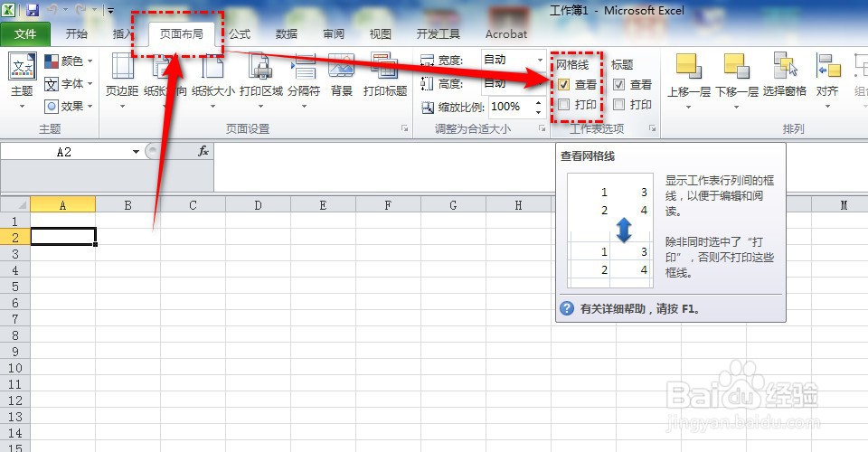The width and height of the screenshot is (868, 452).
Task: Switch to 公式 (Formulas) tab
Action: tap(240, 33)
